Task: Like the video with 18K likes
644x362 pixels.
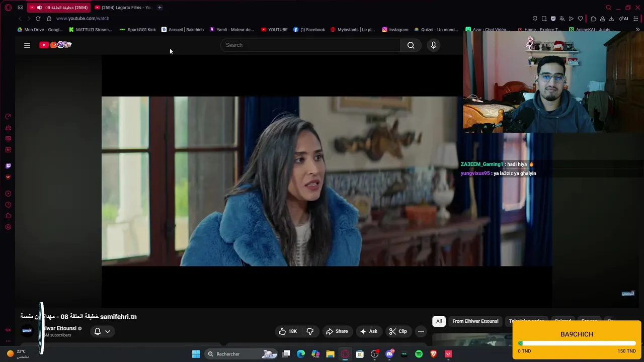Action: pos(288,331)
